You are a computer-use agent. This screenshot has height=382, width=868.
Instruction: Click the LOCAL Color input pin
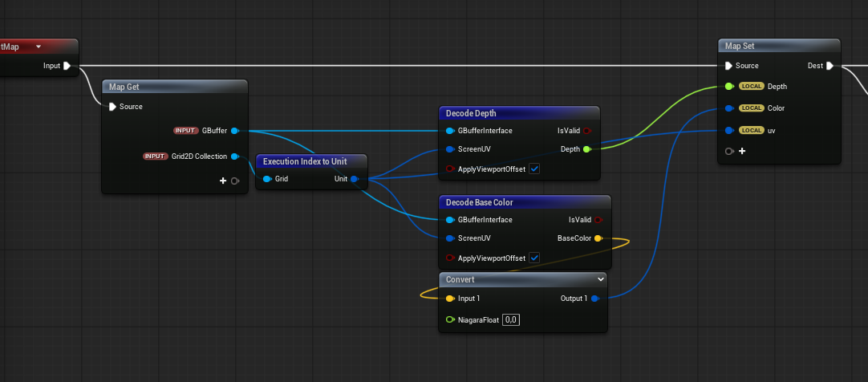click(x=728, y=108)
